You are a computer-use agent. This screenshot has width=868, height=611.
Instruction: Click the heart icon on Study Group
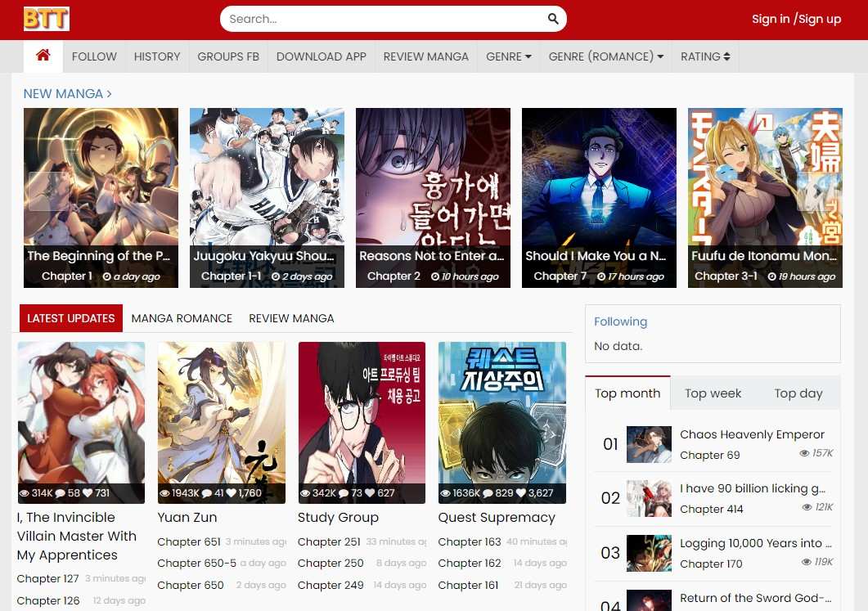click(371, 492)
